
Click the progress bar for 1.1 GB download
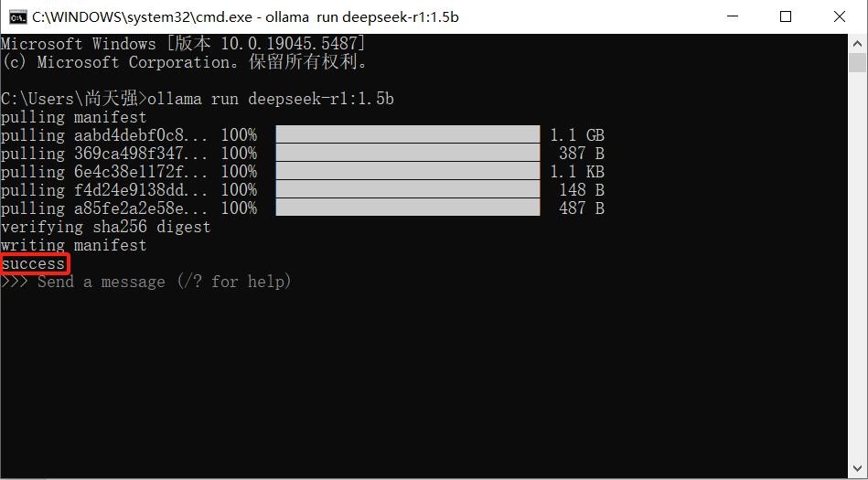(x=407, y=134)
